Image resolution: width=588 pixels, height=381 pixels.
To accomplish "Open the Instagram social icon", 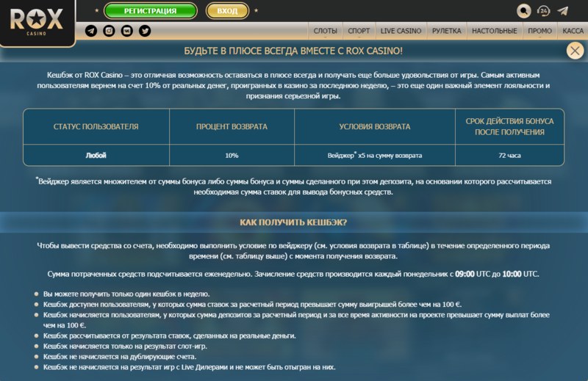I will [109, 31].
